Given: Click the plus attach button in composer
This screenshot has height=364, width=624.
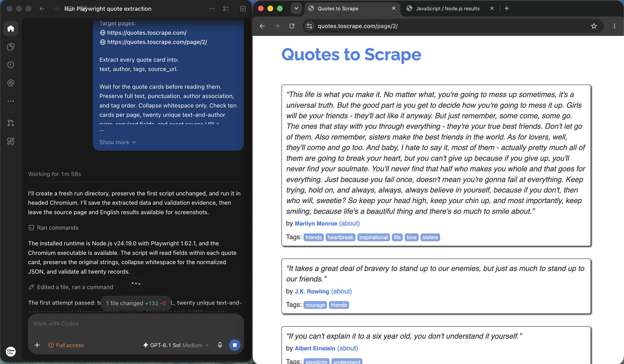Looking at the screenshot, I should point(37,345).
